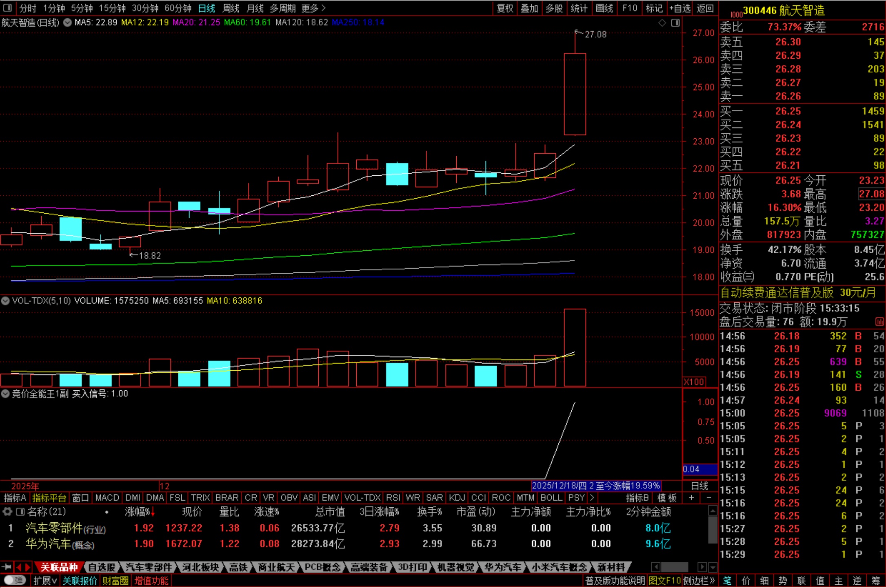Click the plus button beside 模板
Screen dimensions: 886x588
pos(691,498)
